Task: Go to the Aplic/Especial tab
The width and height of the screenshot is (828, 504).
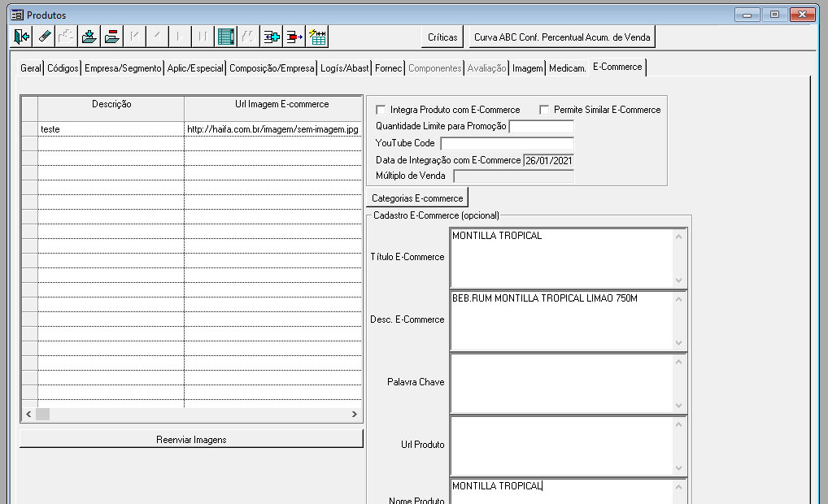Action: pyautogui.click(x=195, y=68)
